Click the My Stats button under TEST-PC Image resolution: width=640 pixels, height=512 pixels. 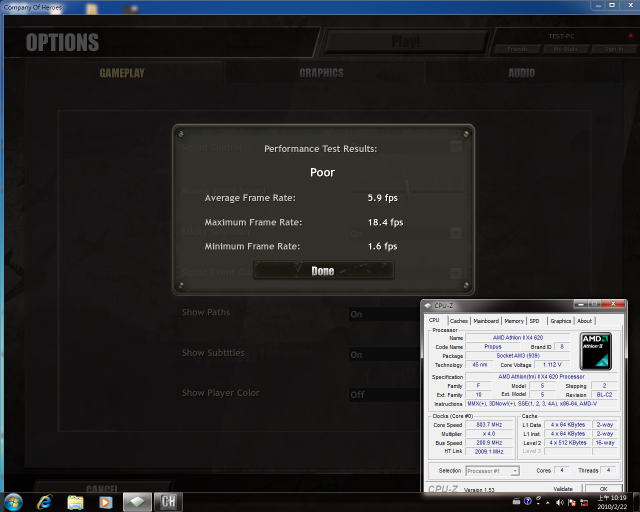[x=565, y=49]
